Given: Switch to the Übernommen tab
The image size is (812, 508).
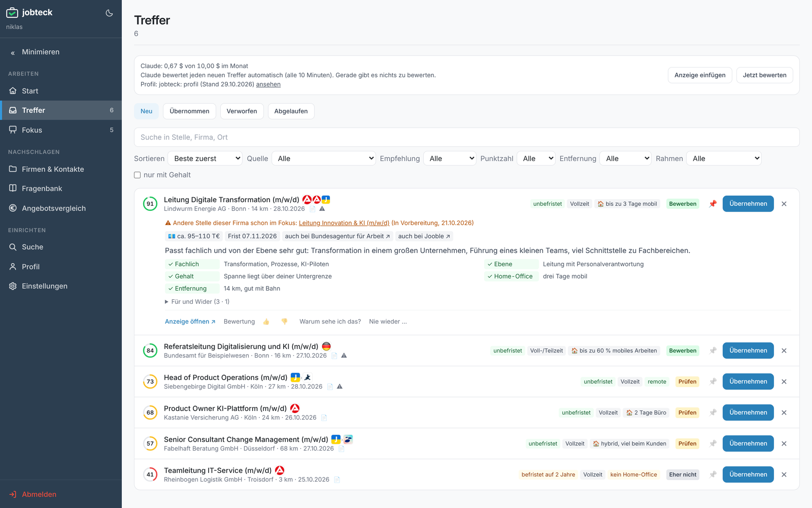Looking at the screenshot, I should coord(189,111).
